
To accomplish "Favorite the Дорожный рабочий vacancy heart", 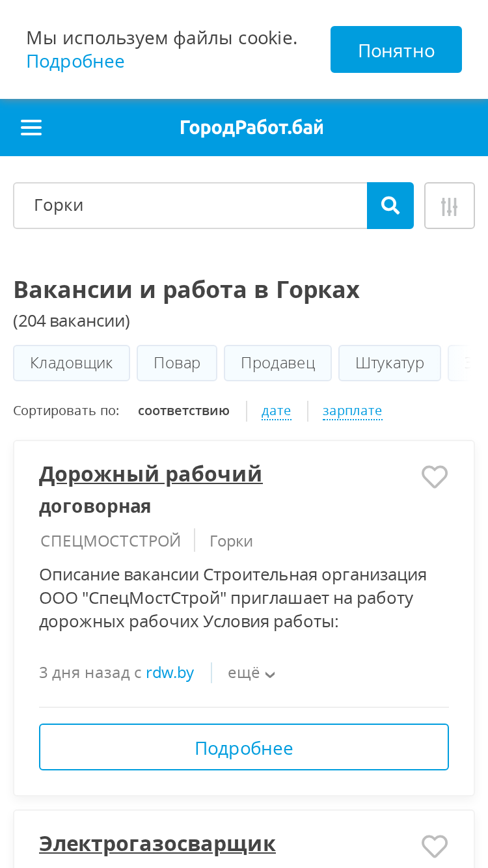I will point(435,477).
